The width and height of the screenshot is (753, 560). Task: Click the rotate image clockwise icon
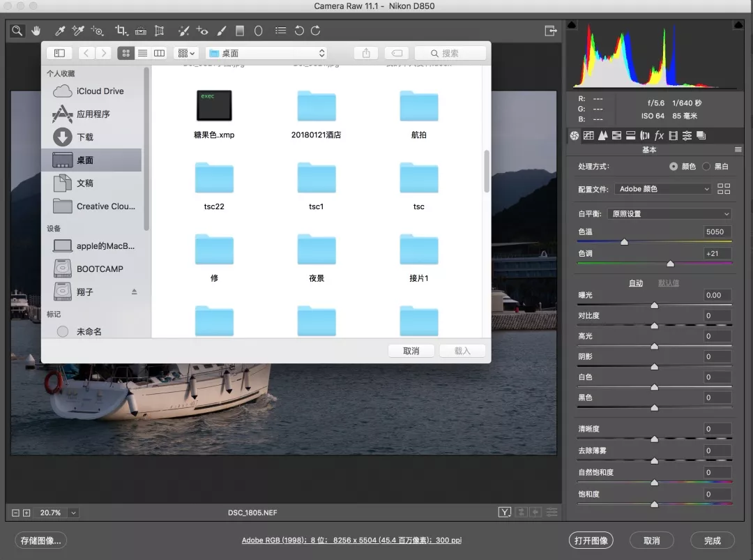315,31
